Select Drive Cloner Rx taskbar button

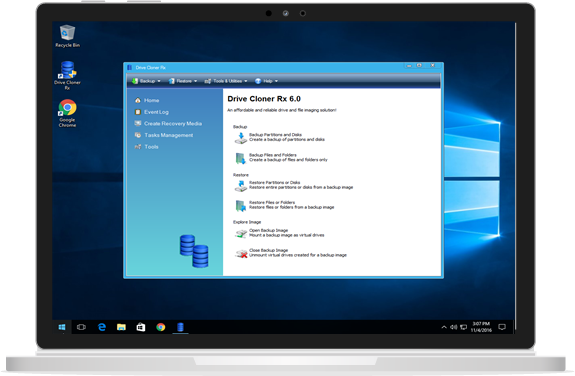point(180,327)
